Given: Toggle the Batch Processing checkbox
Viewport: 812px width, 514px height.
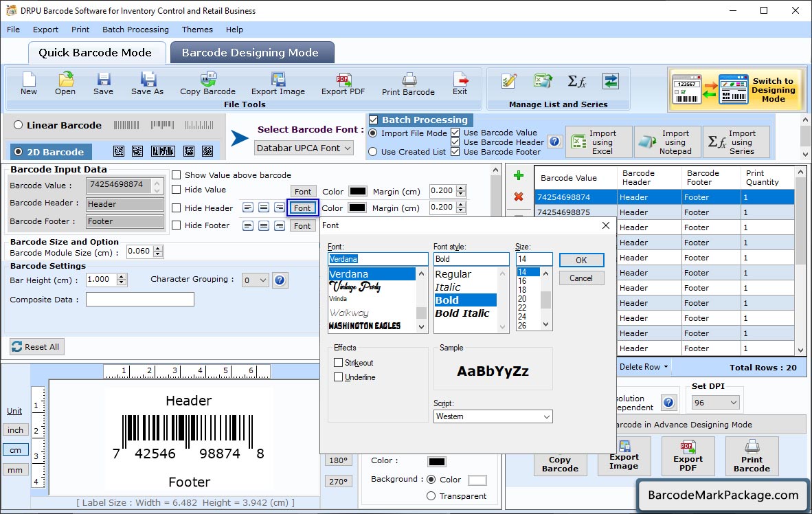Looking at the screenshot, I should click(374, 120).
